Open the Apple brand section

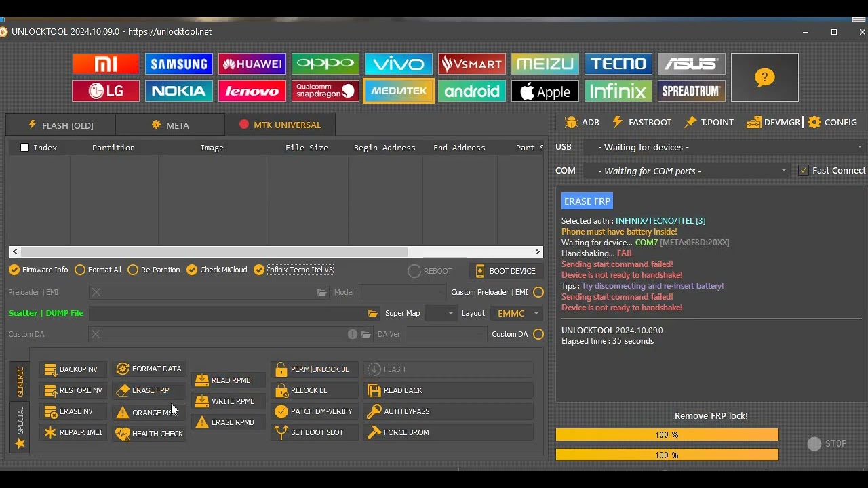click(x=545, y=91)
